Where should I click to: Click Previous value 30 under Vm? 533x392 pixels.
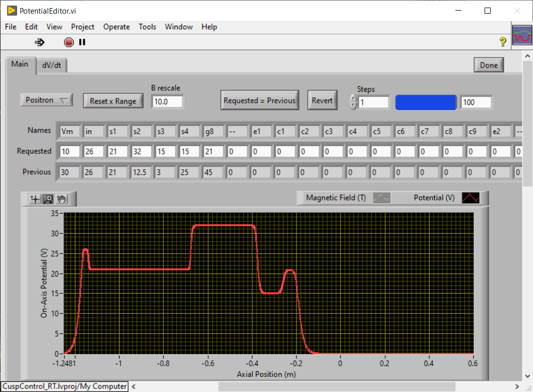(x=70, y=173)
